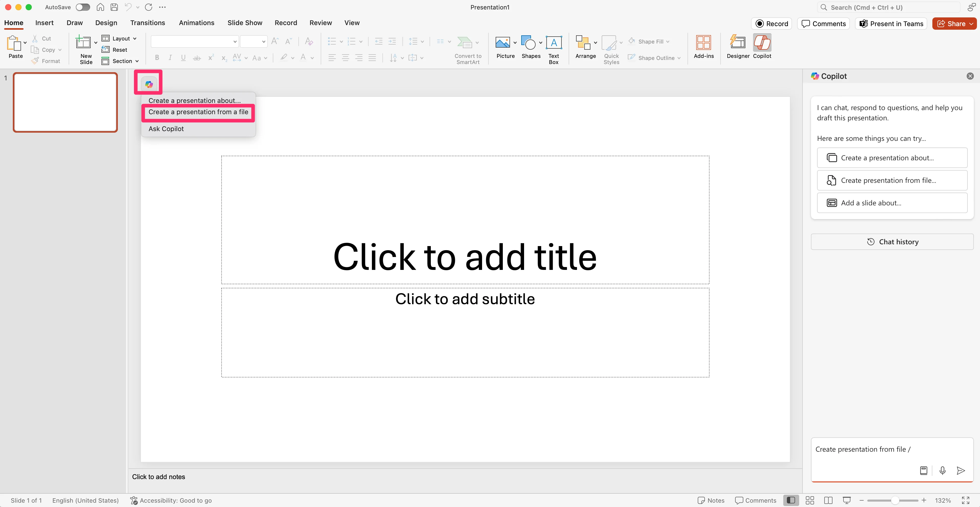Open the font name combo box

194,41
